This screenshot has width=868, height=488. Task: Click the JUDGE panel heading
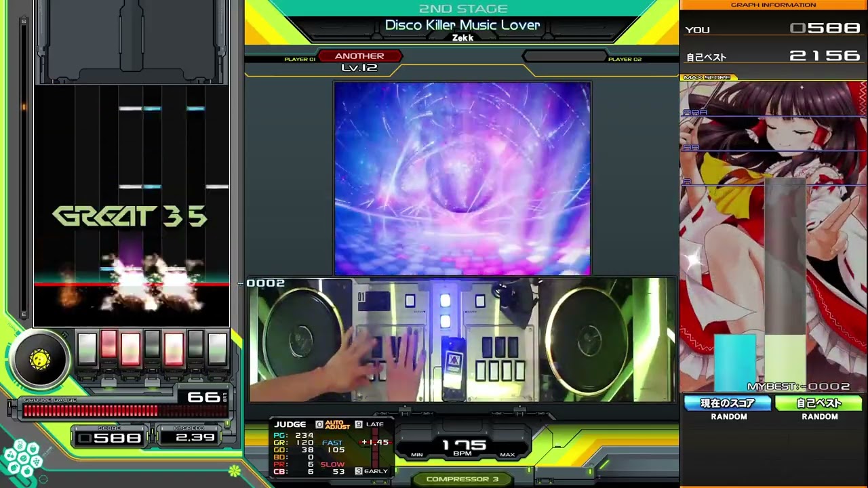[x=290, y=425]
